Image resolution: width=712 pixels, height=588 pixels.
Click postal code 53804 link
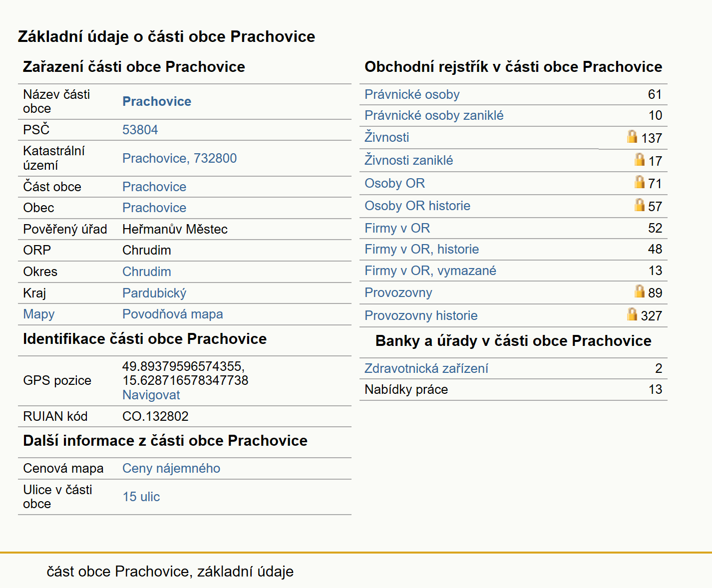(x=140, y=130)
